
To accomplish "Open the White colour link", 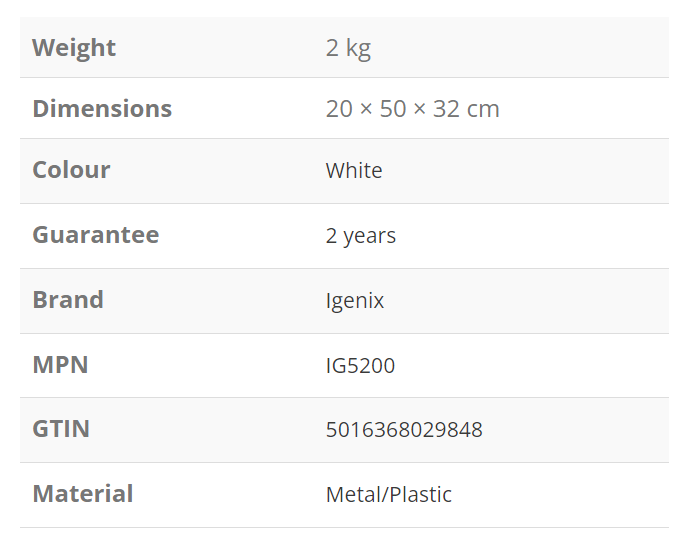I will tap(354, 171).
